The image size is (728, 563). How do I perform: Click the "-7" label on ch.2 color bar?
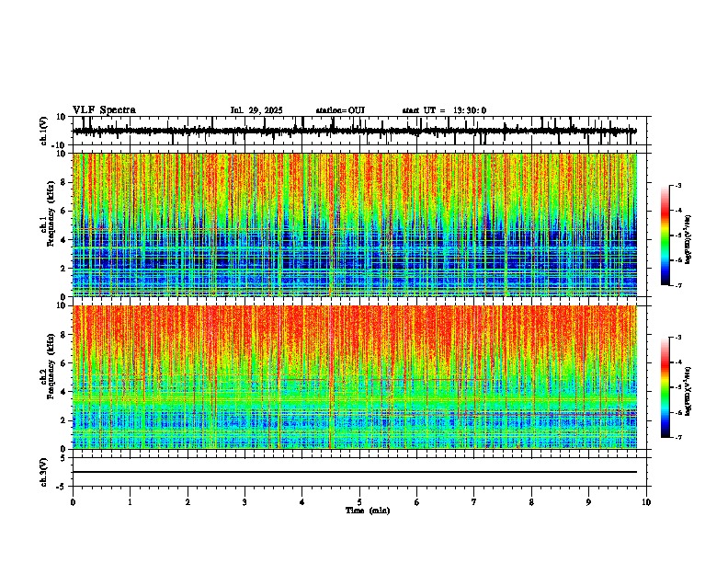click(x=678, y=437)
